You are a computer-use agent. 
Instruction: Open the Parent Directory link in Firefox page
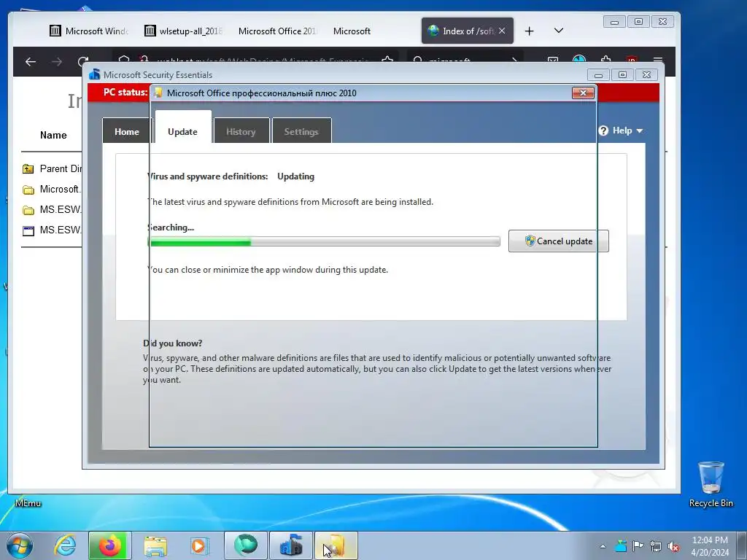[x=61, y=168]
